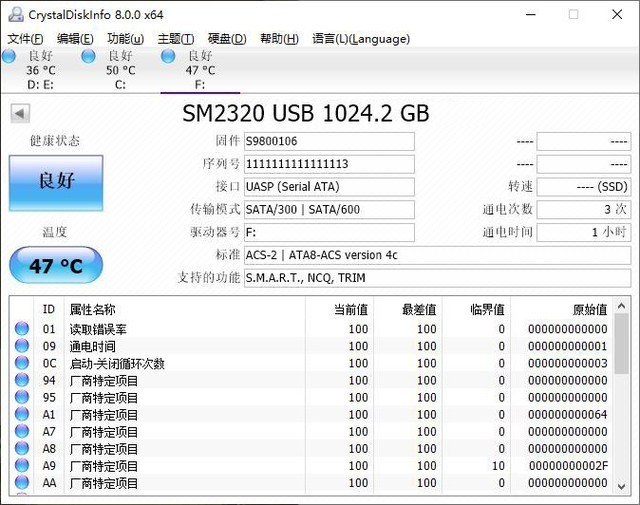
Task: Switch to the 47 °C F: disk tab
Action: [x=200, y=70]
